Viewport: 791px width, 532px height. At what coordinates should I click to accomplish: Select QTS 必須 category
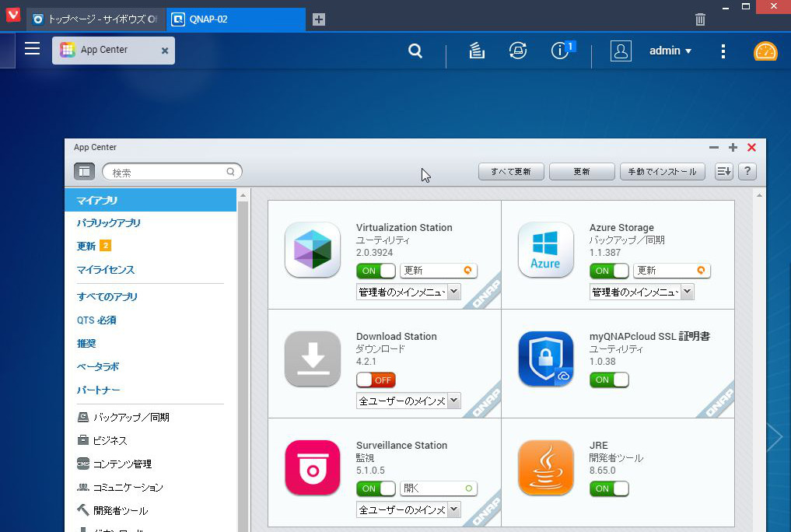point(96,320)
